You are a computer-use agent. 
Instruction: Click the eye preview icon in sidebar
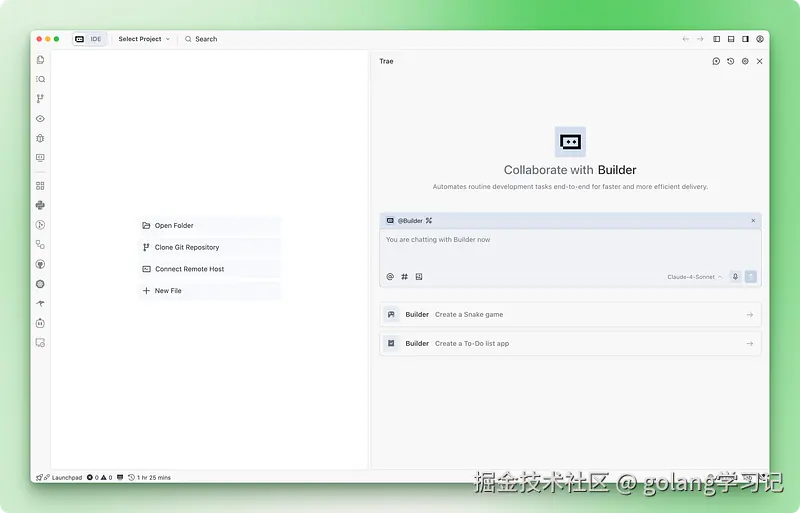click(40, 118)
